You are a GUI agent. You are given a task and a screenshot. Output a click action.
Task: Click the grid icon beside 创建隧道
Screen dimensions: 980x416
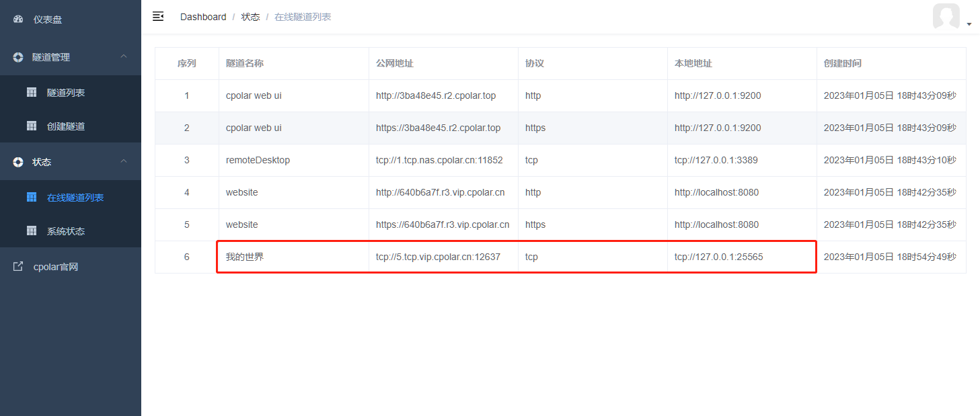[x=32, y=126]
